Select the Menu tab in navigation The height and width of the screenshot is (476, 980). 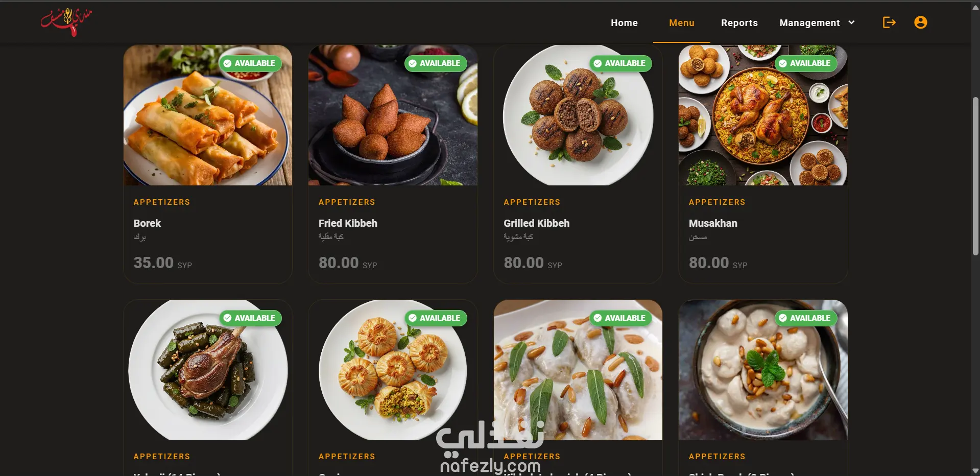click(681, 22)
